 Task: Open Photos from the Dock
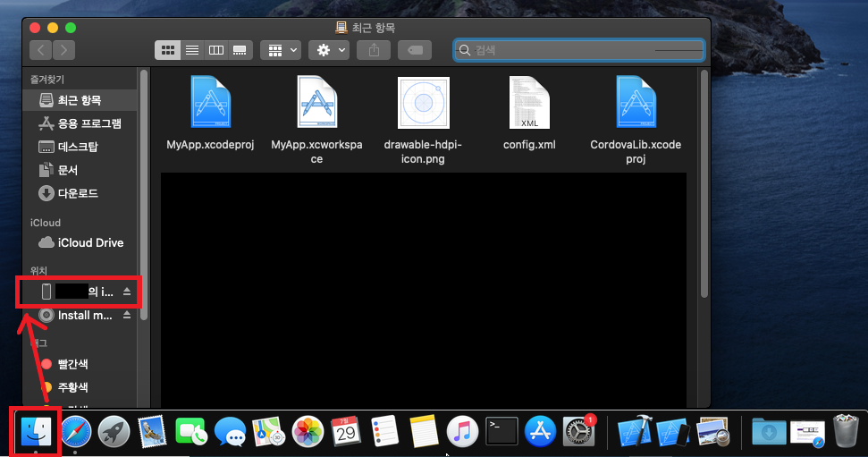[308, 432]
